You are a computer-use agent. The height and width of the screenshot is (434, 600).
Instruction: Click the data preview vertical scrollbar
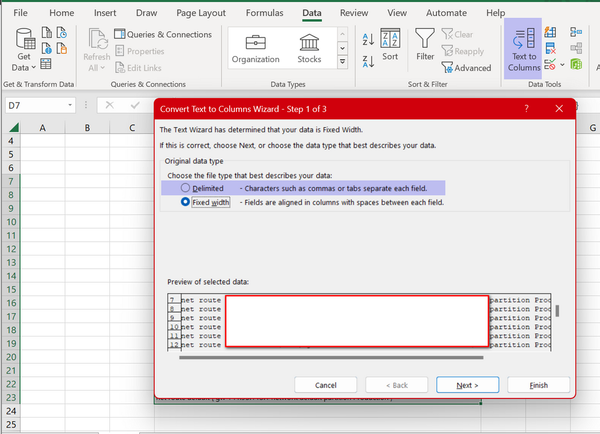coord(558,312)
